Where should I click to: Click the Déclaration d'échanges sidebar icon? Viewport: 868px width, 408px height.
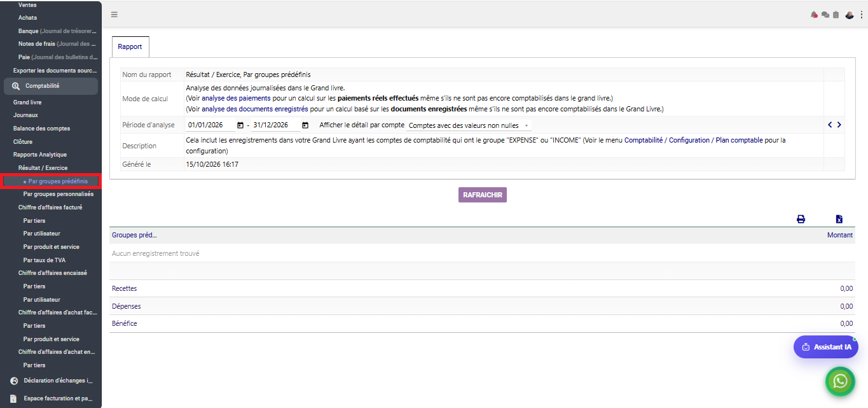click(14, 381)
